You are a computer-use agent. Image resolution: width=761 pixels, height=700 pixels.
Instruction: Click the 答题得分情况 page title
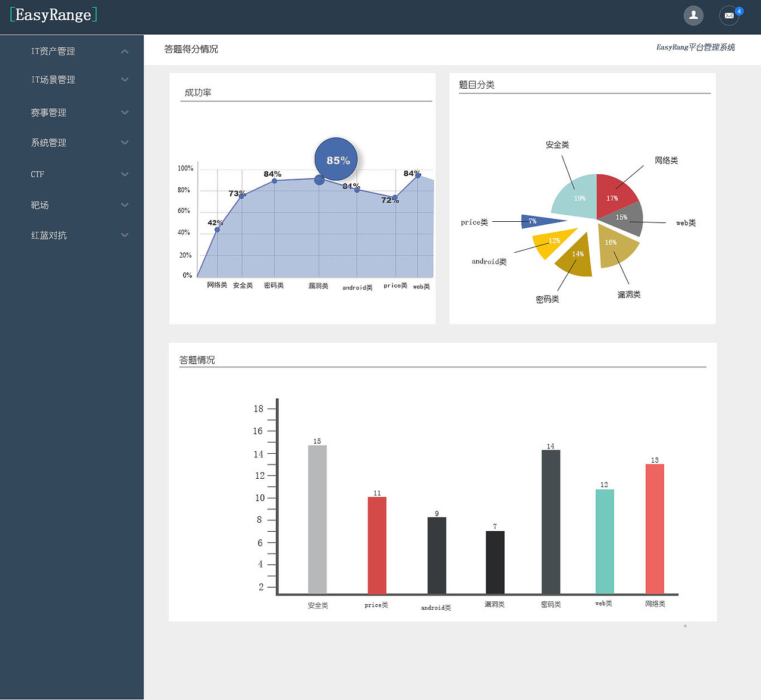click(x=191, y=49)
